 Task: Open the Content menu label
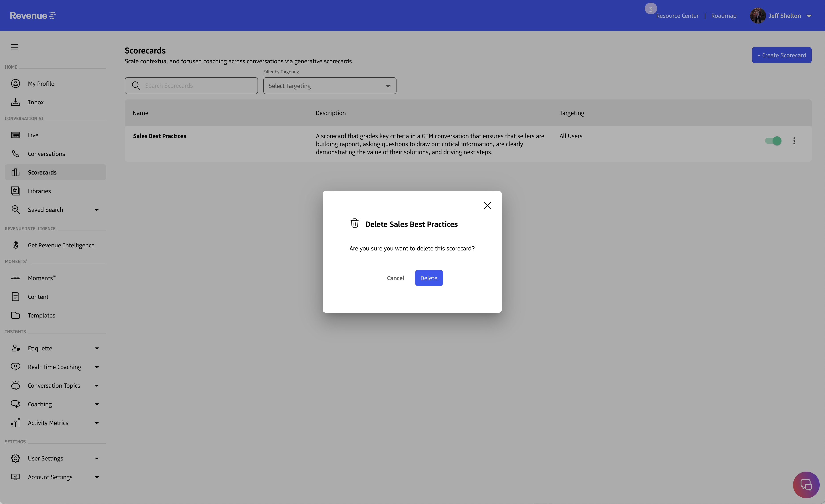pyautogui.click(x=38, y=297)
